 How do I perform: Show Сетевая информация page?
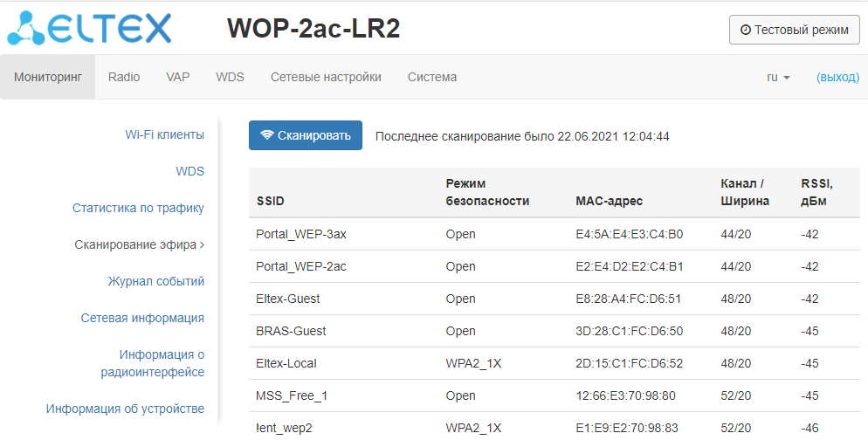point(142,318)
